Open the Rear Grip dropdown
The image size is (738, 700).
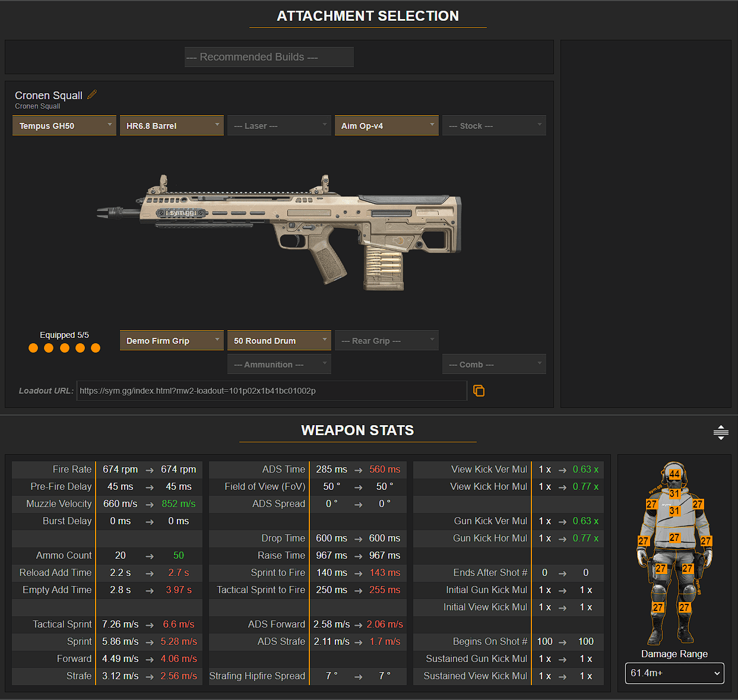(x=387, y=340)
